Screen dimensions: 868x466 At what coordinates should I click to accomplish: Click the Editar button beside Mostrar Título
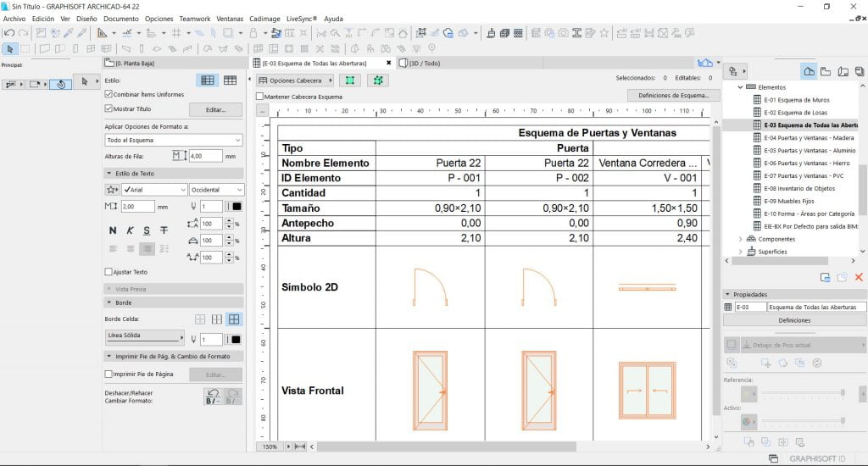click(x=215, y=110)
